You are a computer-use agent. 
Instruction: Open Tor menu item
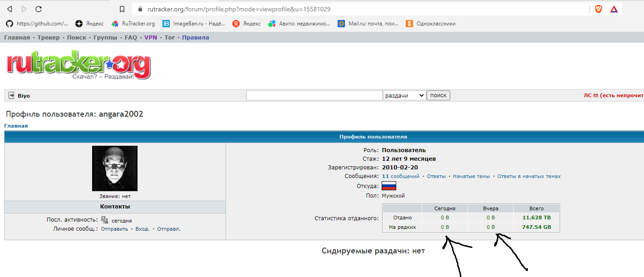pyautogui.click(x=169, y=38)
